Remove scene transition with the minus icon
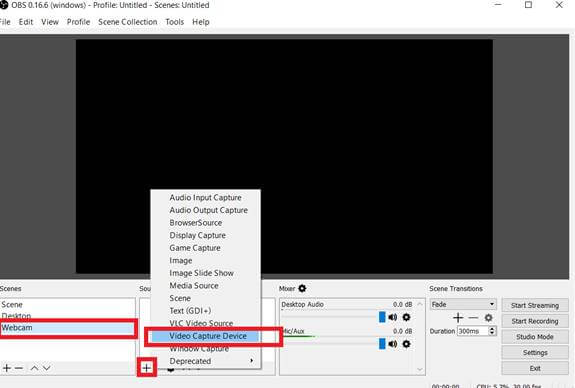Image resolution: width=575 pixels, height=388 pixels. point(473,317)
